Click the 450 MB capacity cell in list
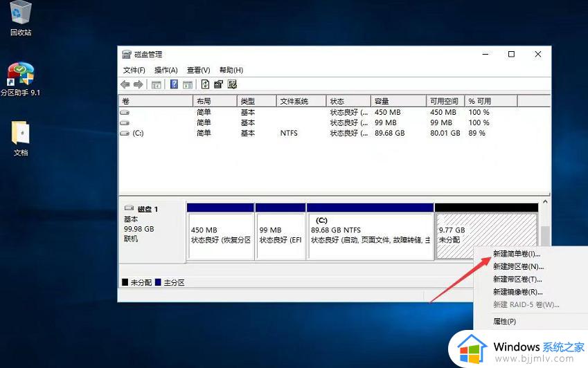This screenshot has width=588, height=368. pos(388,112)
